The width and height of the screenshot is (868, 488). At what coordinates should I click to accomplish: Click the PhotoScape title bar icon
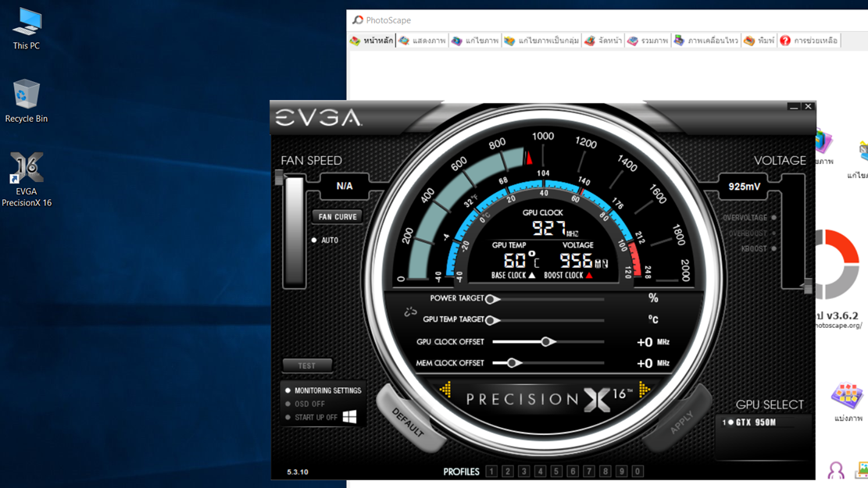tap(358, 20)
